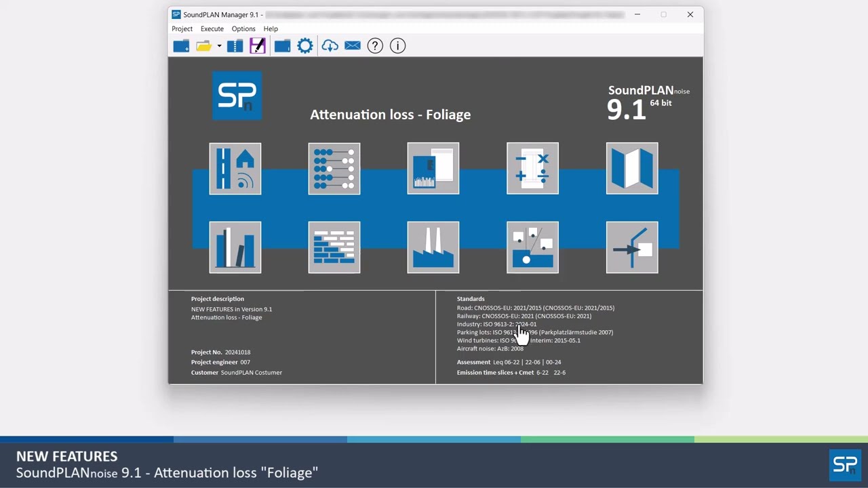Click the Road: CNOSSOS-EU standard line
868x488 pixels.
(536, 308)
